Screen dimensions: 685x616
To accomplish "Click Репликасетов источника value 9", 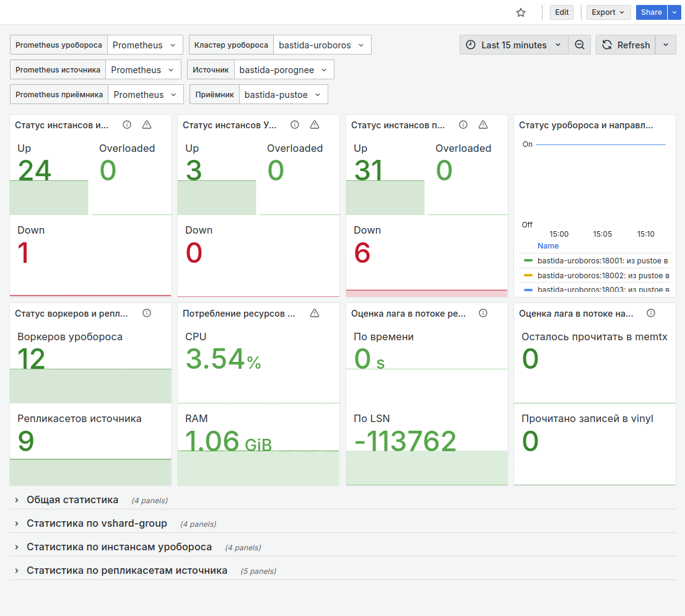I will 26,441.
